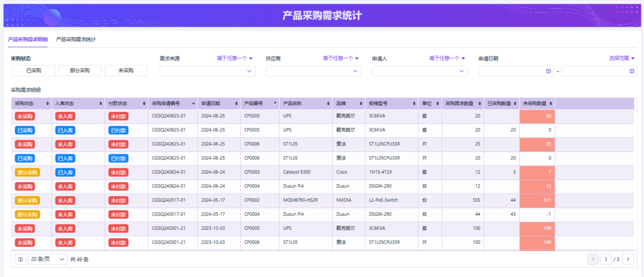The height and width of the screenshot is (277, 644).
Task: Sort by 采购状态 column sort icon
Action: pyautogui.click(x=48, y=103)
